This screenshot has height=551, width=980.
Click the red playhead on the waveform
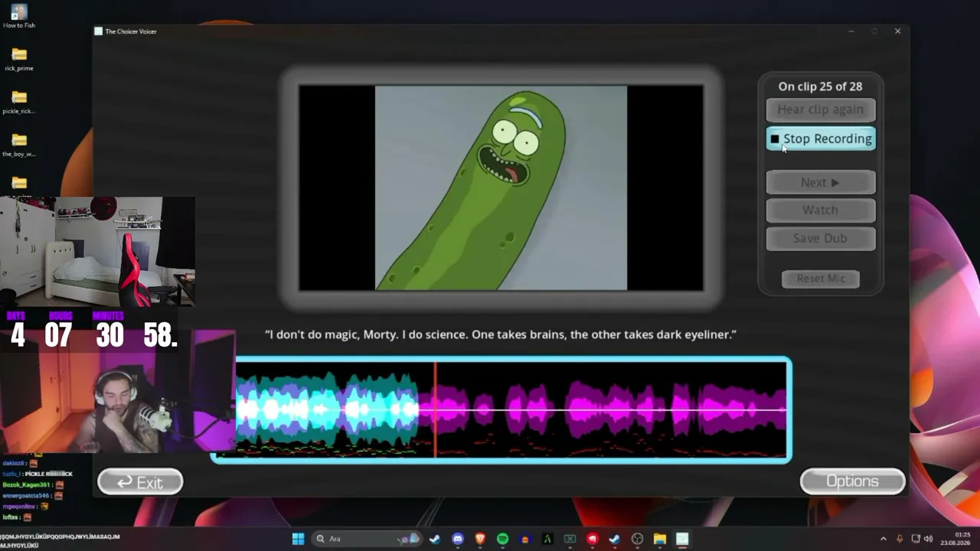pos(436,409)
